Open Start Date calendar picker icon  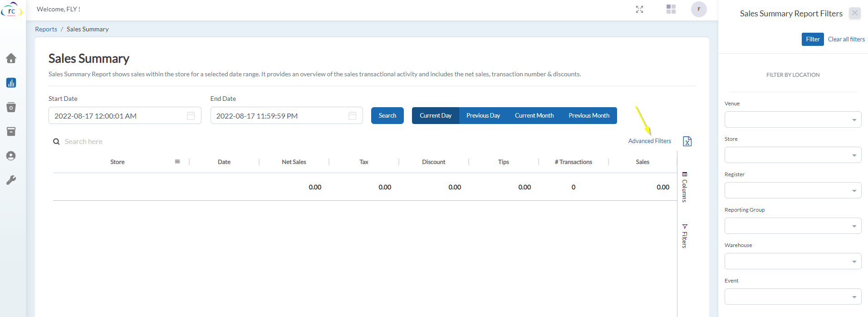click(x=191, y=116)
